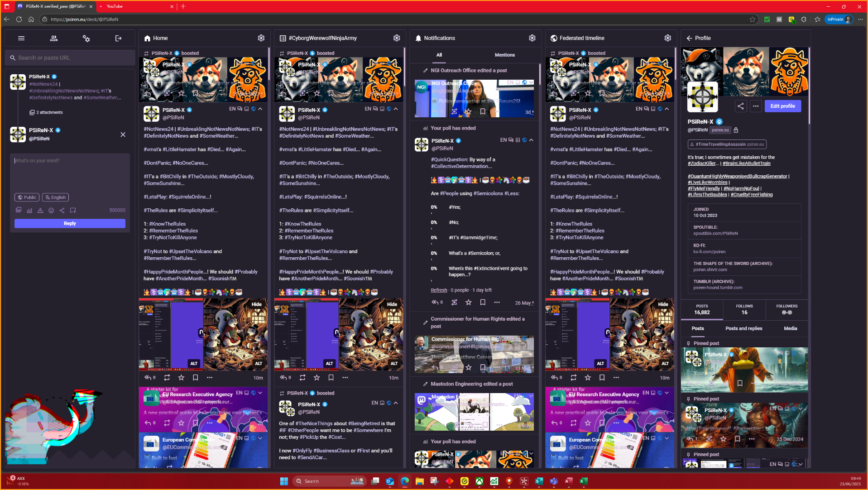Image resolution: width=868 pixels, height=490 pixels.
Task: Open the English language dropdown
Action: point(55,197)
